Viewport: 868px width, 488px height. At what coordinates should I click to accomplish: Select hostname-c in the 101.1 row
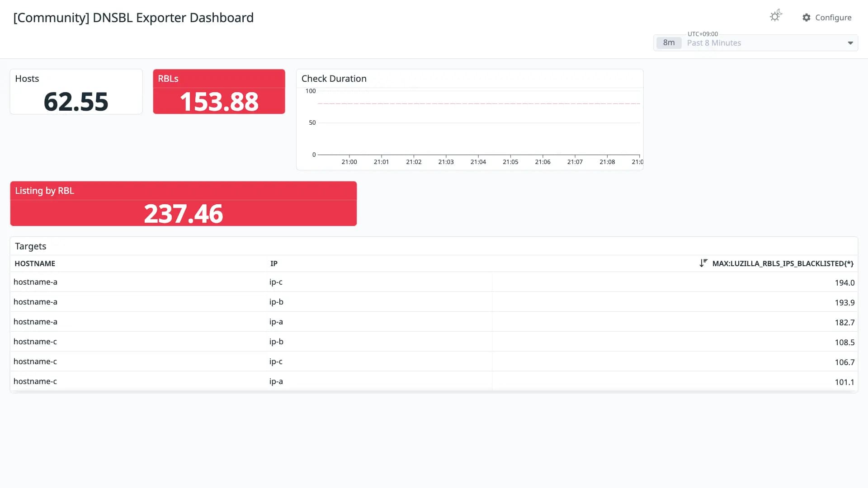pos(35,381)
